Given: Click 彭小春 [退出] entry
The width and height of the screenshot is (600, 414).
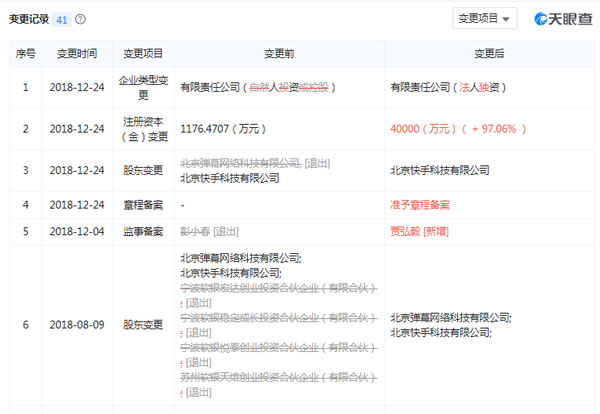Looking at the screenshot, I should 209,231.
